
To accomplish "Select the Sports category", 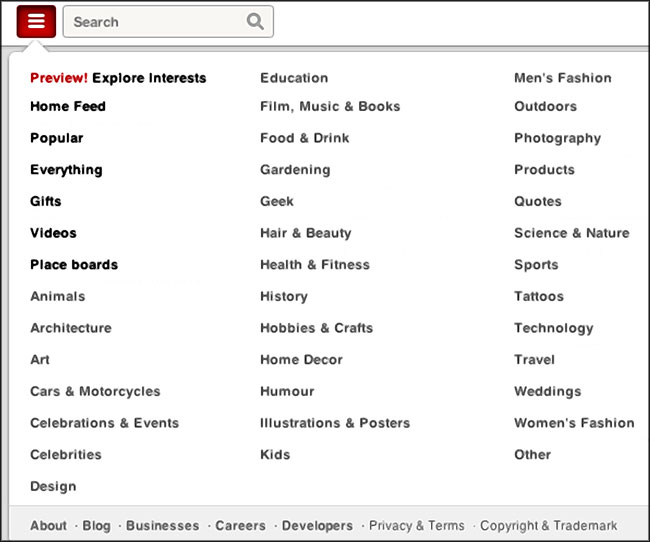I will [x=536, y=265].
